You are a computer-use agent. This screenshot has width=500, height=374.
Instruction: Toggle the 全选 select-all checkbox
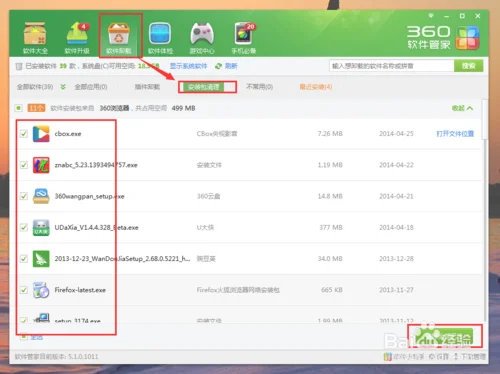[x=23, y=337]
